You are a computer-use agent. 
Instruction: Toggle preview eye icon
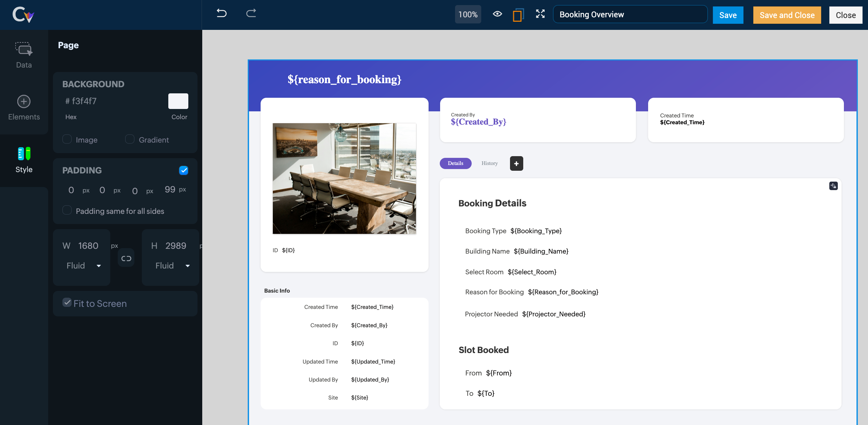[497, 14]
